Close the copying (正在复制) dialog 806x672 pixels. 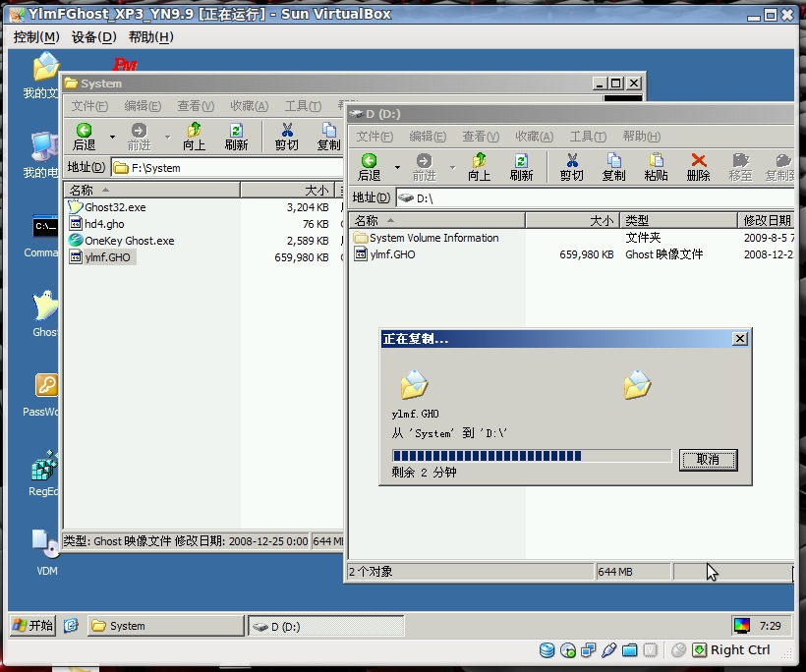pos(740,339)
